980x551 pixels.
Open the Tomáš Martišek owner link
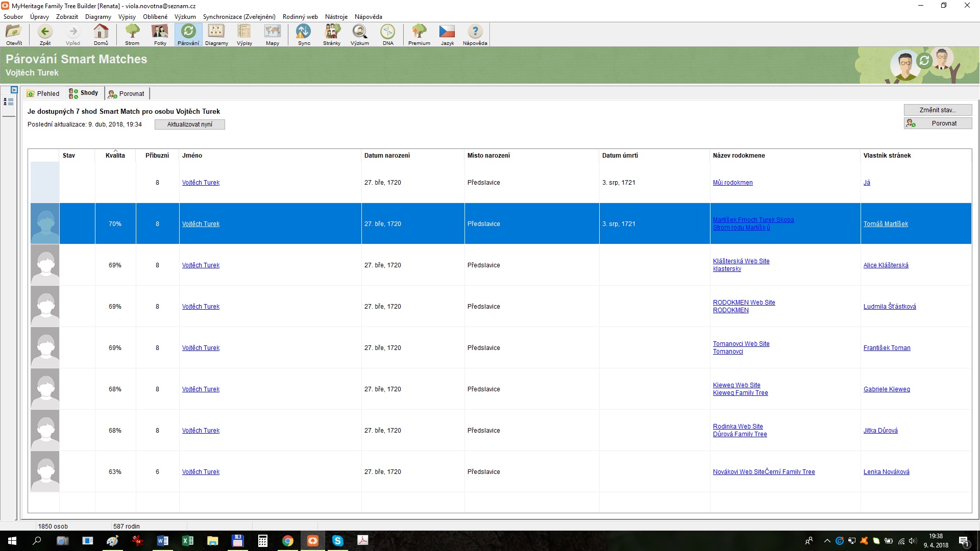886,224
